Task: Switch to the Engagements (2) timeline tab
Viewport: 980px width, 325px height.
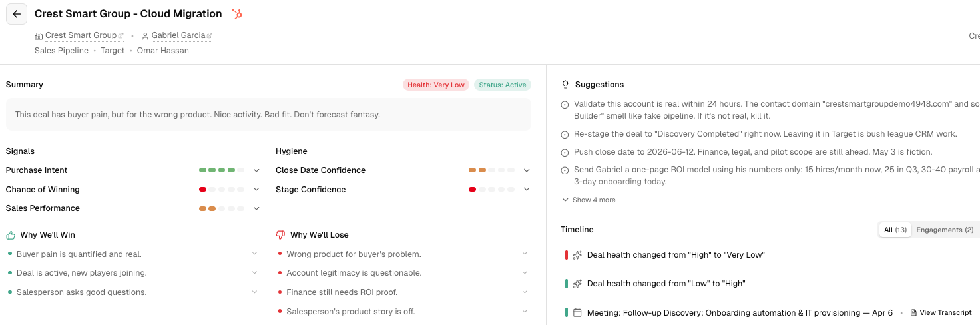Action: click(x=945, y=230)
